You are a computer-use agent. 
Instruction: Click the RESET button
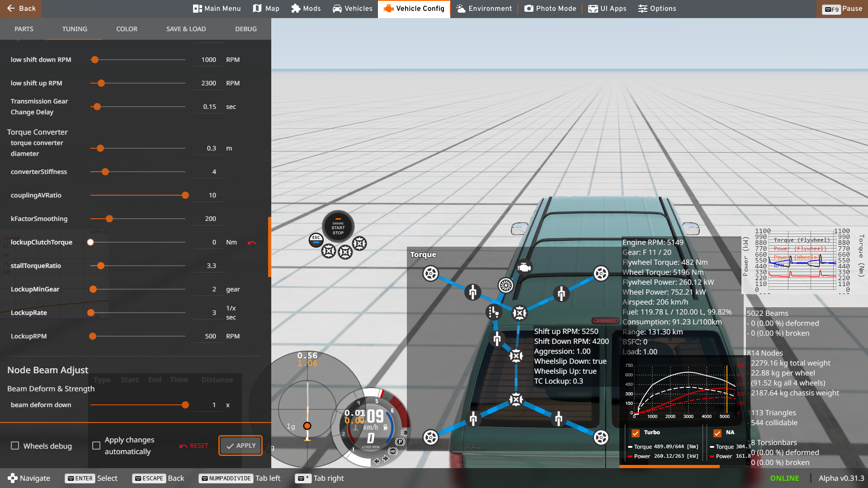194,446
